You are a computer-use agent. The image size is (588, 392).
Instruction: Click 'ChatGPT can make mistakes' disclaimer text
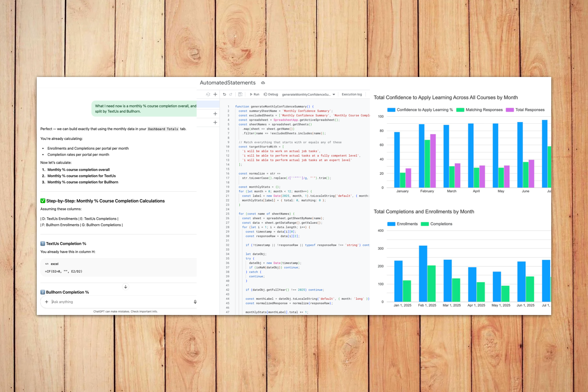(125, 311)
